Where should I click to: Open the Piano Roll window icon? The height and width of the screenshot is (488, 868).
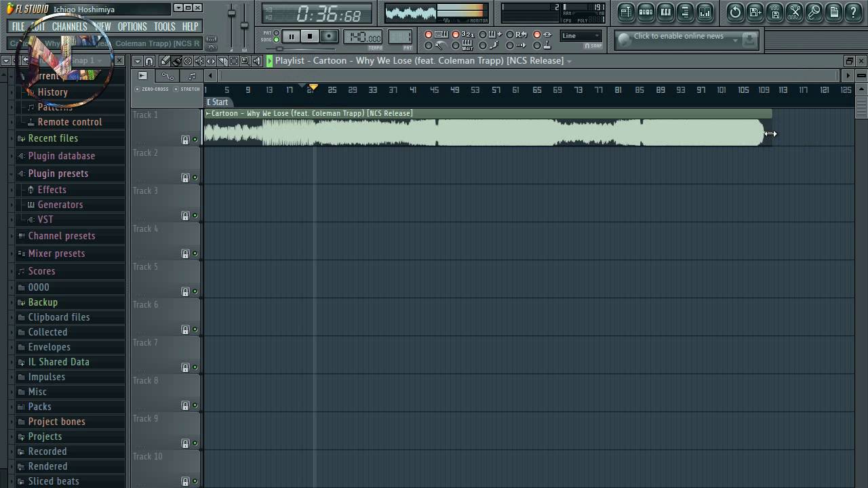click(665, 12)
